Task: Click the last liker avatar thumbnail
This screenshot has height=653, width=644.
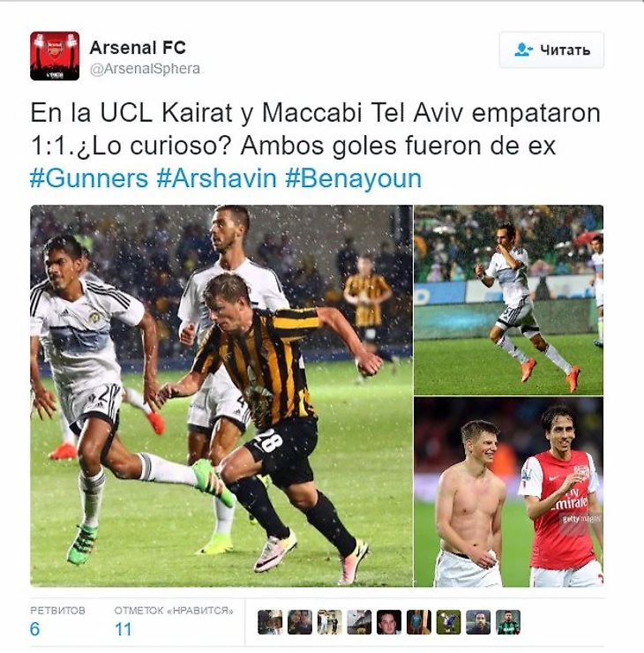Action: [508, 622]
